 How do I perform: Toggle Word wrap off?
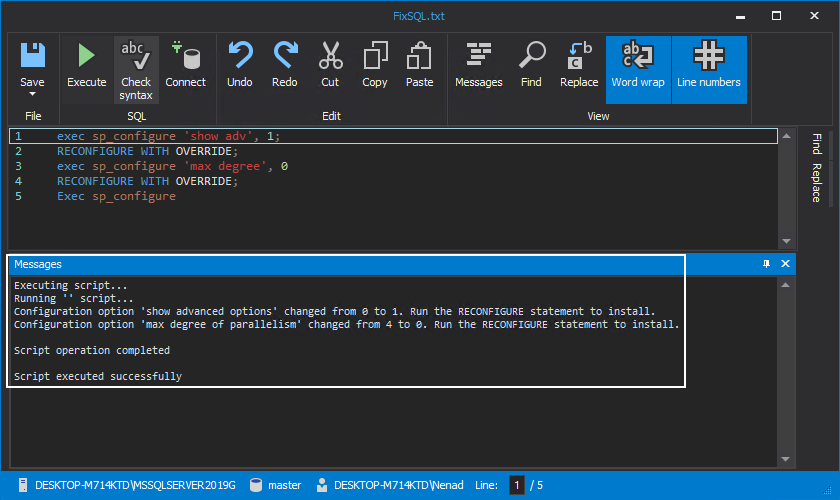click(638, 68)
